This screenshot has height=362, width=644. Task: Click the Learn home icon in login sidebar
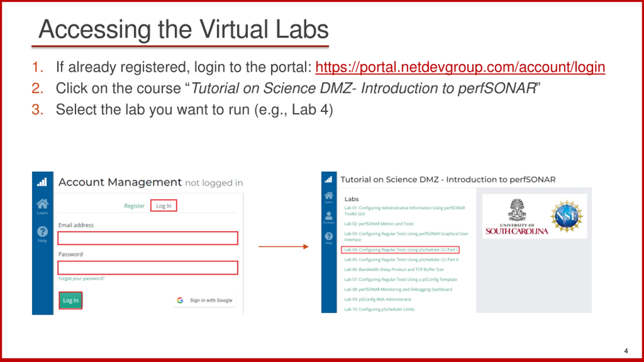42,204
